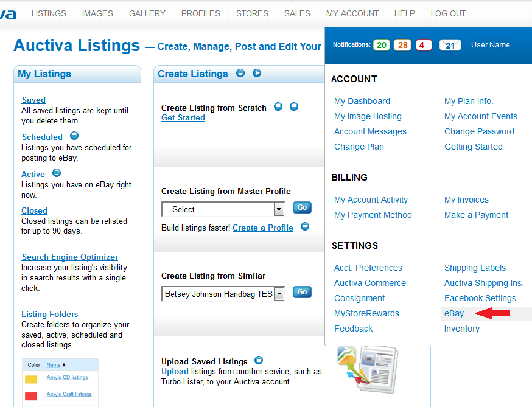Click LOG OUT in top navigation

[448, 13]
